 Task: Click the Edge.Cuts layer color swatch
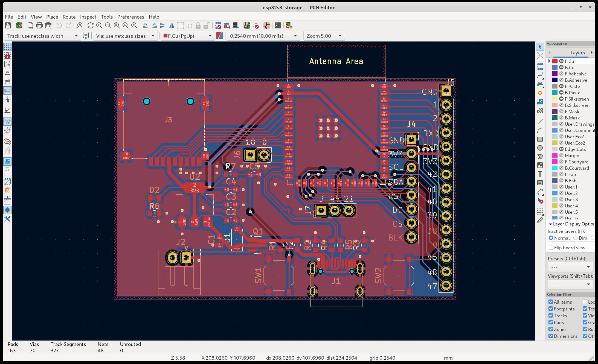(555, 149)
